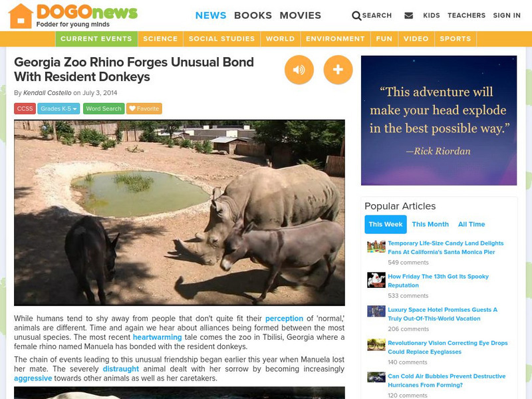The width and height of the screenshot is (532, 399).
Task: Toggle the Favorite heart button
Action: coord(144,108)
